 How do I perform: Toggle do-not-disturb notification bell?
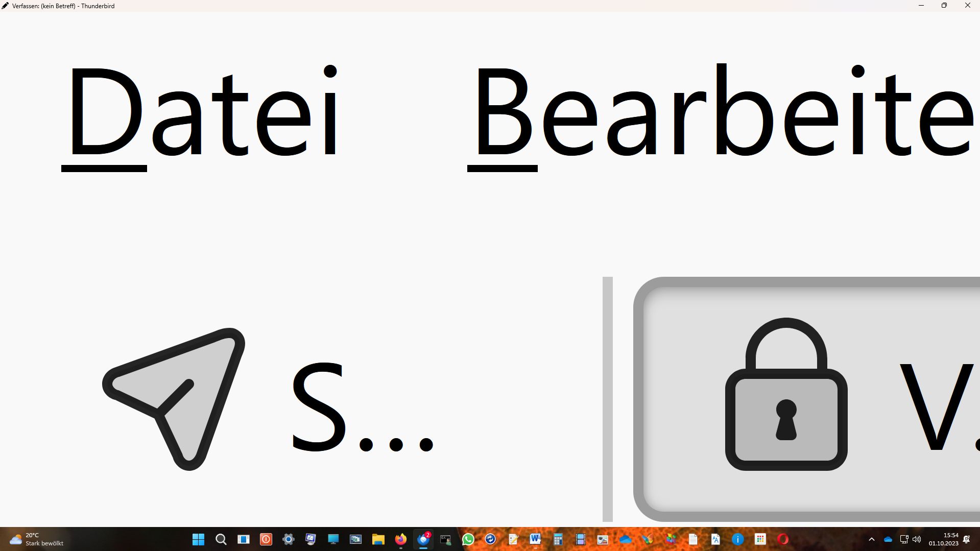tap(966, 539)
